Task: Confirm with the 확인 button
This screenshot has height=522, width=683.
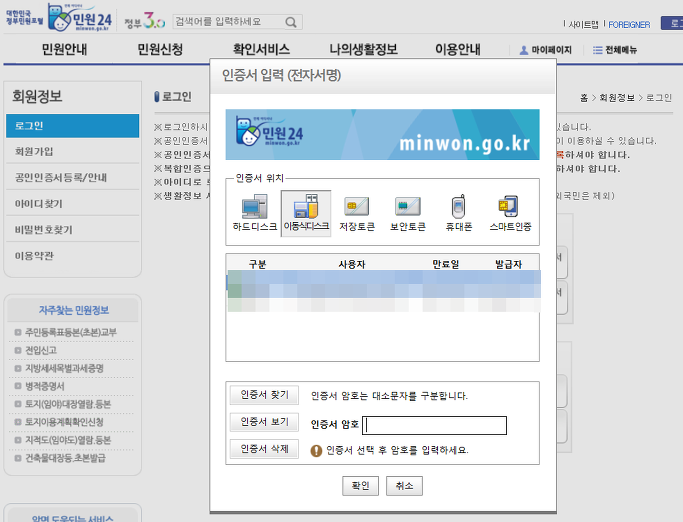Action: point(360,486)
